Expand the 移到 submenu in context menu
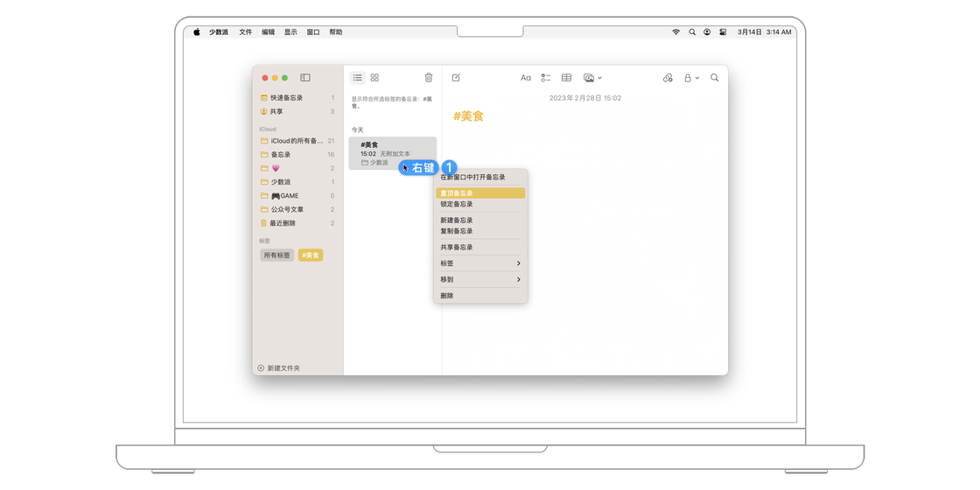 tap(480, 279)
